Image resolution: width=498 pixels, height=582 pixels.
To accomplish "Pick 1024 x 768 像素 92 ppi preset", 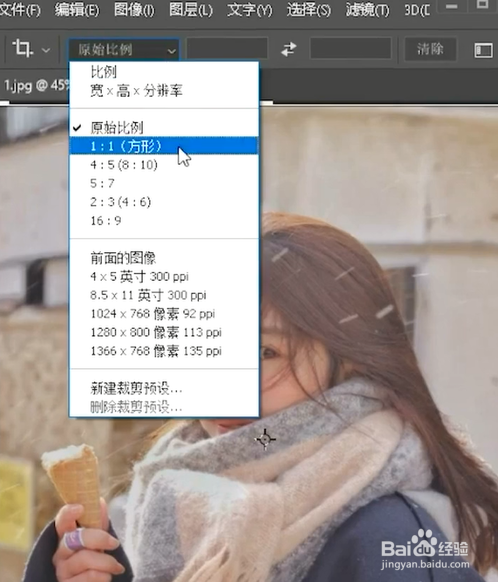I will (x=164, y=314).
